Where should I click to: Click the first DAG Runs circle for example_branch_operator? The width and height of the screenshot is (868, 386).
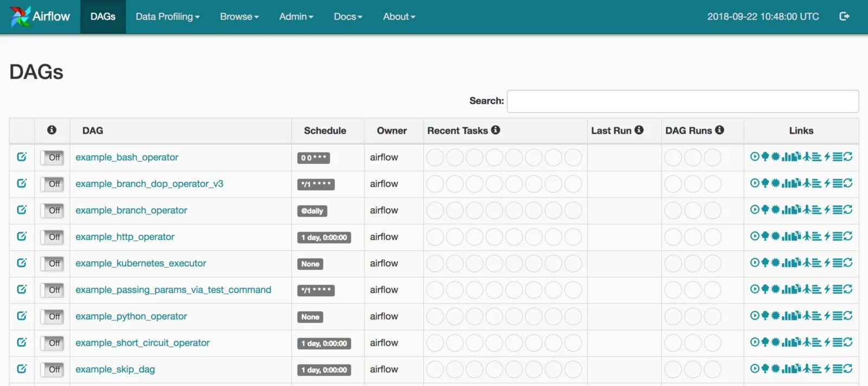click(673, 210)
